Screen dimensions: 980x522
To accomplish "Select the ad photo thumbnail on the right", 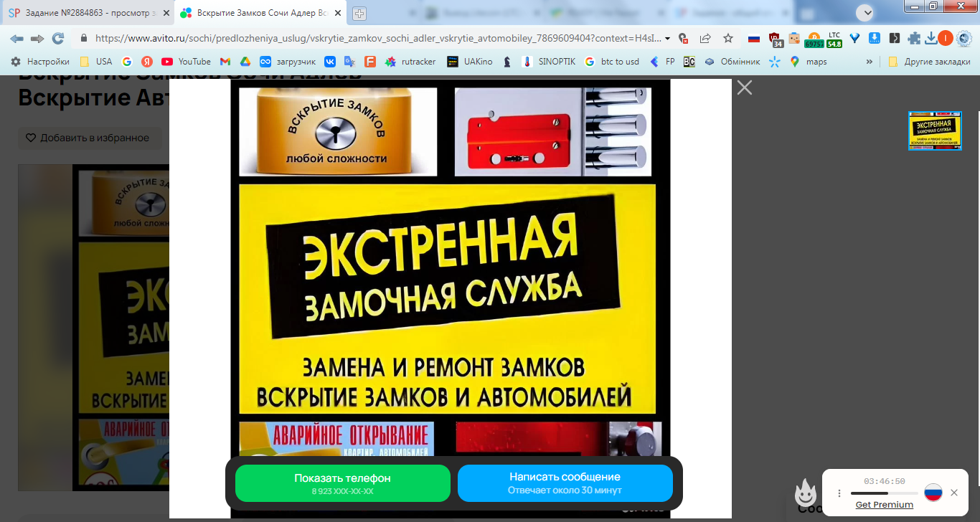I will tap(935, 130).
